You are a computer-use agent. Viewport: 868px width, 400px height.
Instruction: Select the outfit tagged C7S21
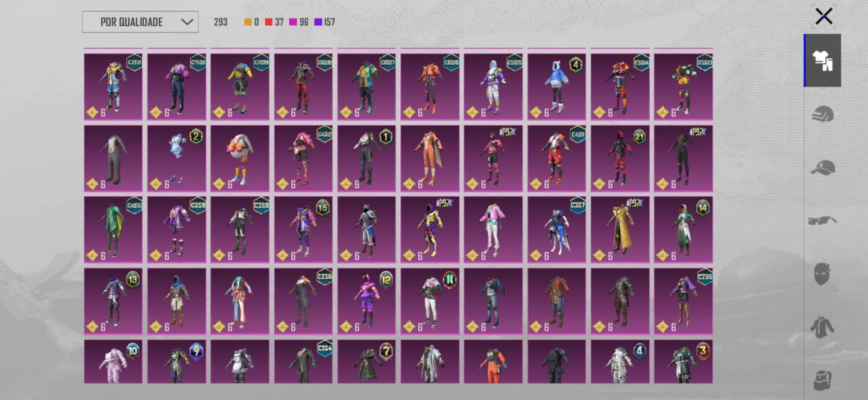pyautogui.click(x=113, y=87)
